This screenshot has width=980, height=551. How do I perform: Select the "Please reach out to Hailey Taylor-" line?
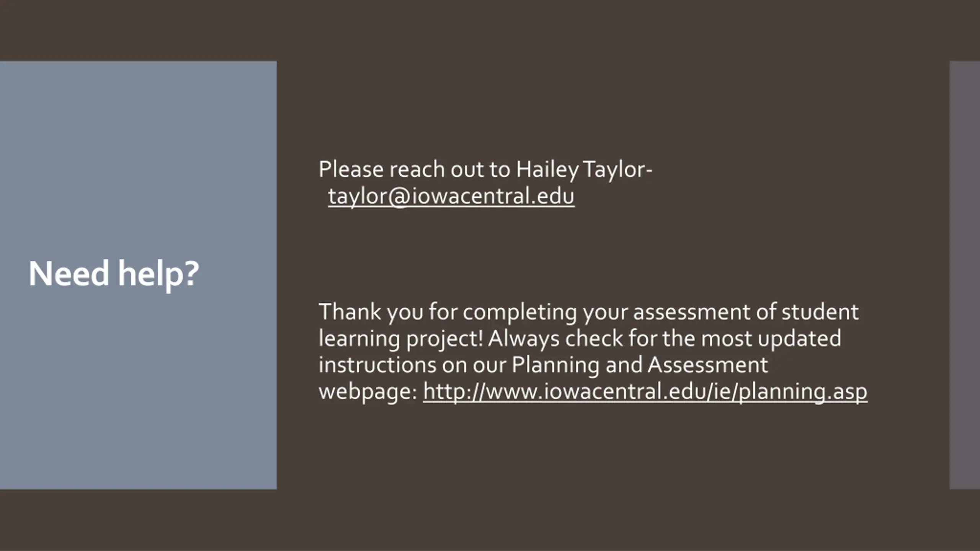(x=485, y=170)
